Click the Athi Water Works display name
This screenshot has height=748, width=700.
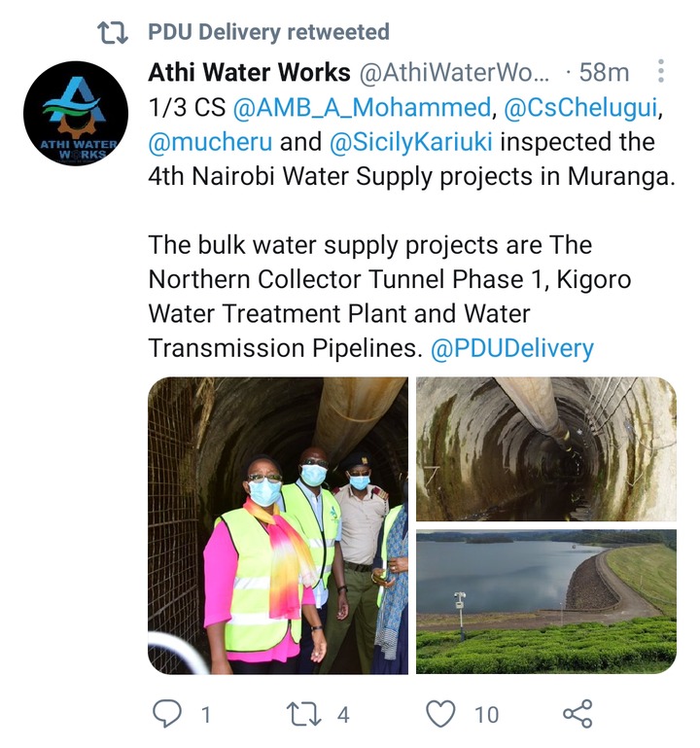click(250, 72)
